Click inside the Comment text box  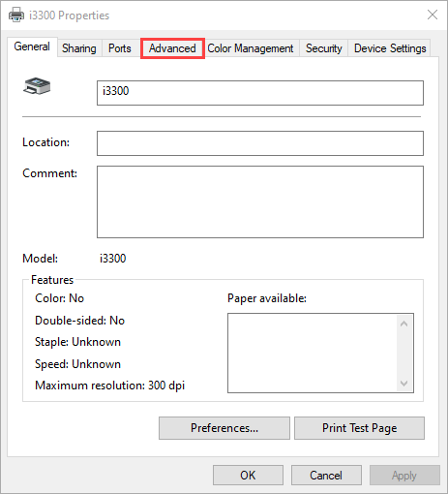(260, 202)
